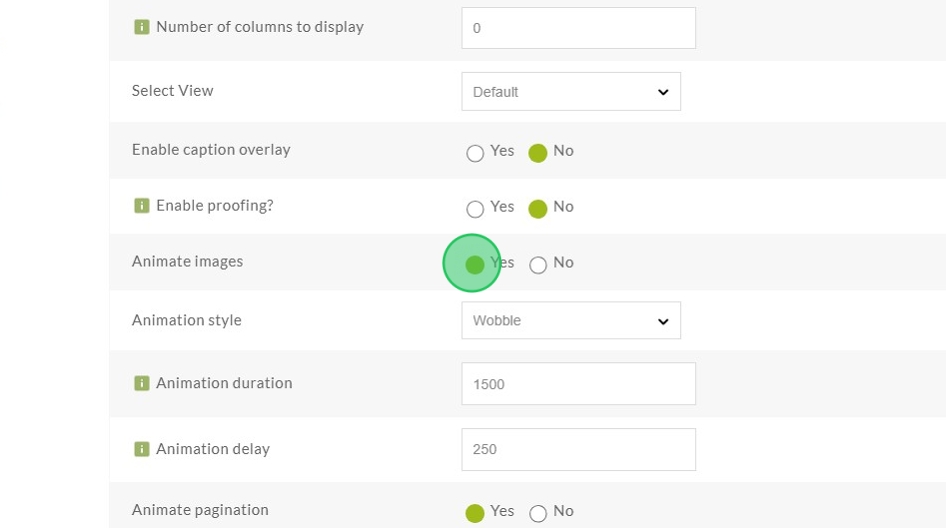Click info icon beside Number of columns
Image resolution: width=946 pixels, height=528 pixels.
pyautogui.click(x=142, y=27)
